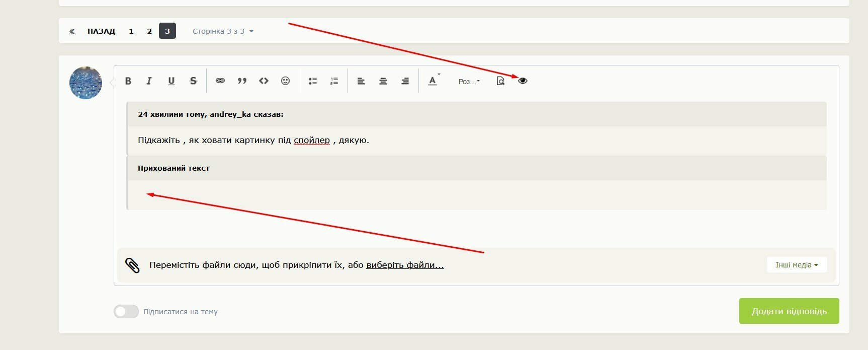Image resolution: width=868 pixels, height=350 pixels.
Task: Insert a link with the chain icon
Action: click(220, 81)
